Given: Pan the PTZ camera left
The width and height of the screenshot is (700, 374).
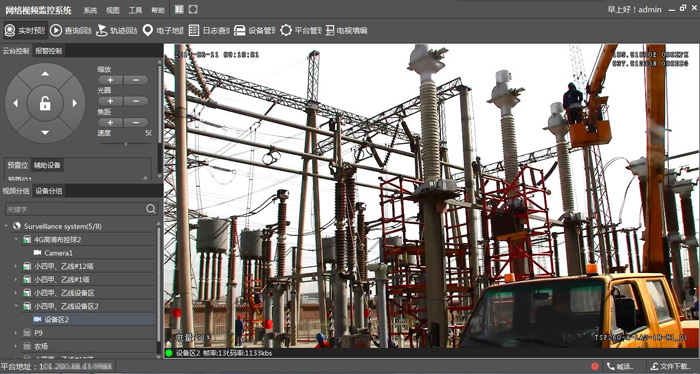Looking at the screenshot, I should pyautogui.click(x=16, y=103).
